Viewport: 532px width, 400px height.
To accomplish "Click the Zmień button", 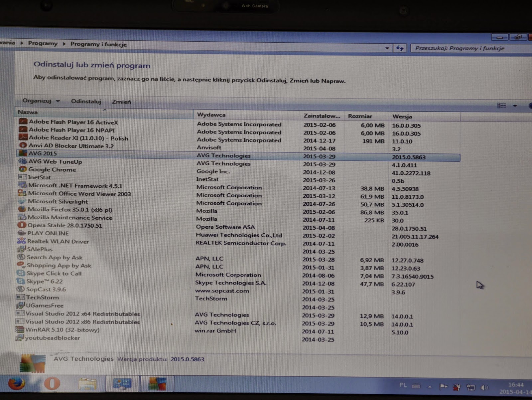I will tap(121, 102).
